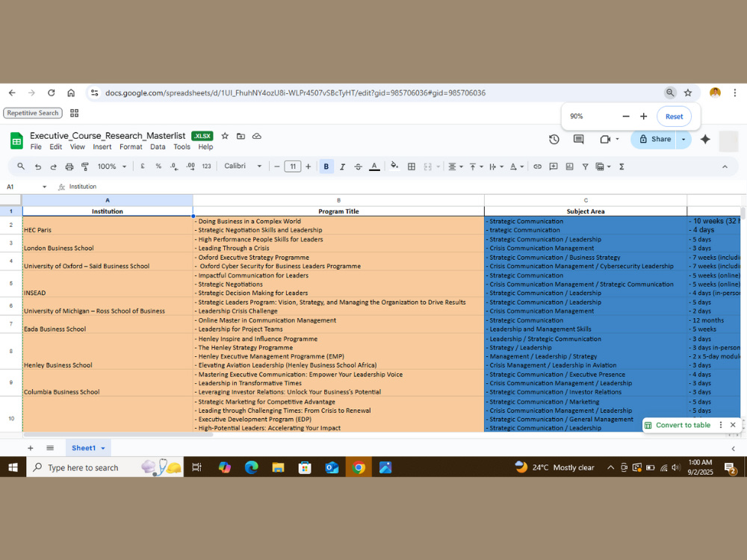The image size is (747, 560).
Task: Open text rotation dropdown
Action: pos(517,167)
